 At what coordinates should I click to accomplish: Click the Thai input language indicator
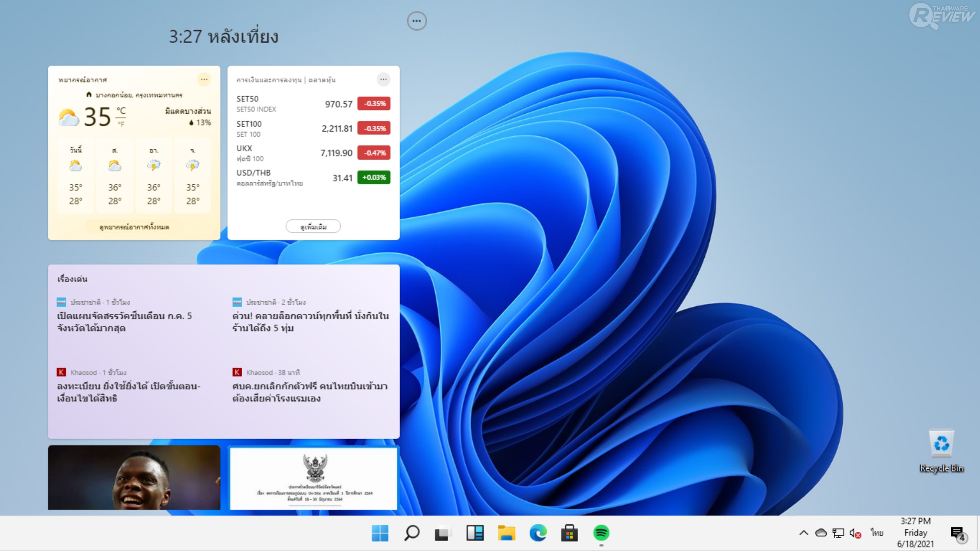coord(877,532)
